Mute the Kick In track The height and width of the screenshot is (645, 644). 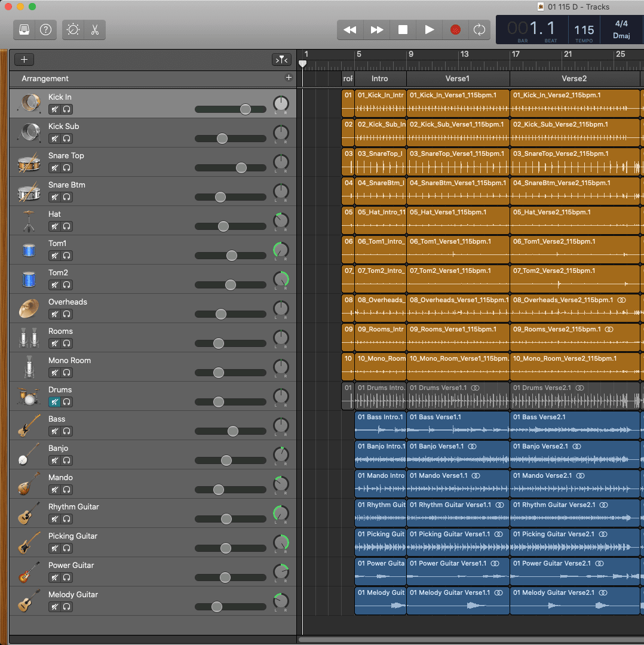coord(54,109)
